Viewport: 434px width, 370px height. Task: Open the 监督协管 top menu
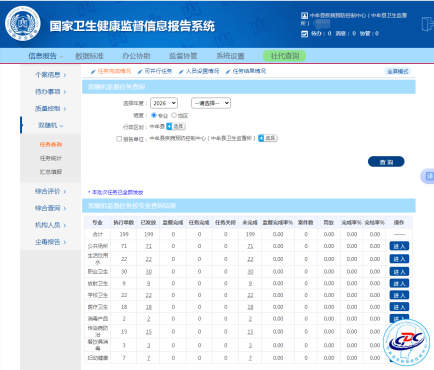pos(183,56)
